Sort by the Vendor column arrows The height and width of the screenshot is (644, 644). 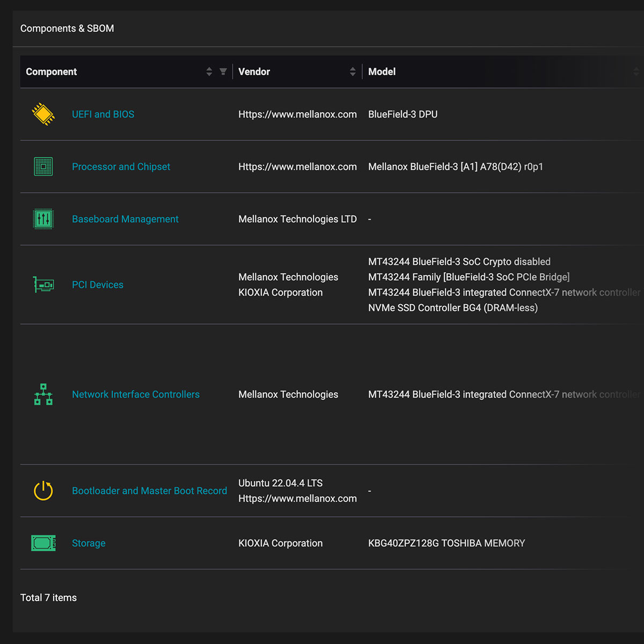click(353, 71)
